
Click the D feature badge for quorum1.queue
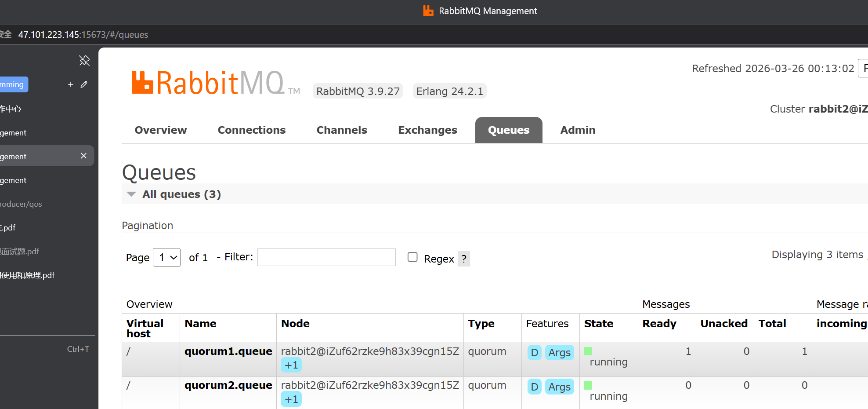point(534,353)
